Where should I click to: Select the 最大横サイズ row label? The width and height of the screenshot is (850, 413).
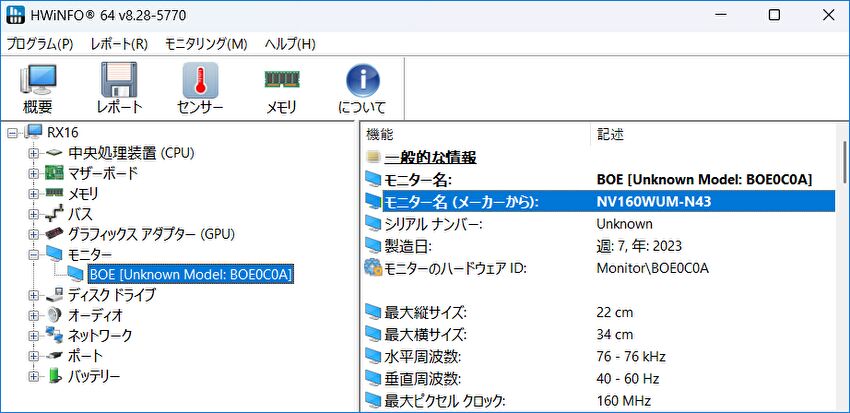(425, 334)
